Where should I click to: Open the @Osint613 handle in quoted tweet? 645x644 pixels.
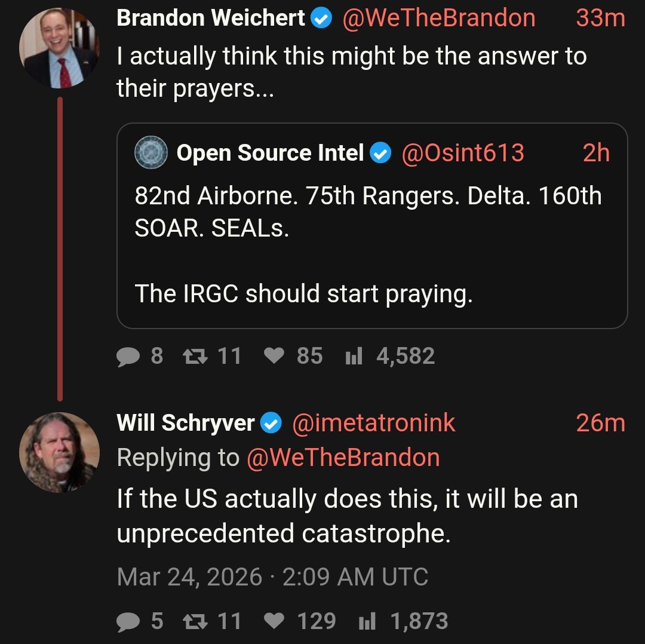463,154
